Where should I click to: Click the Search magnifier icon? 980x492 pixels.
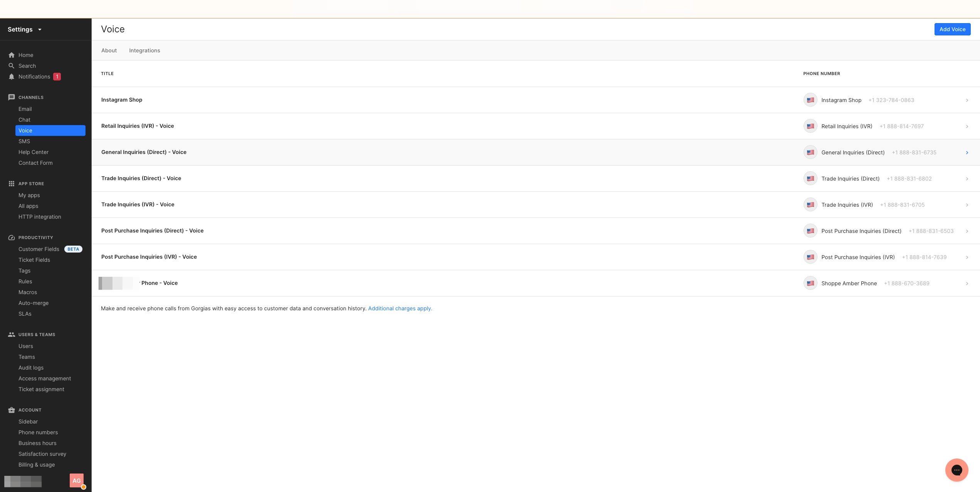(x=12, y=66)
